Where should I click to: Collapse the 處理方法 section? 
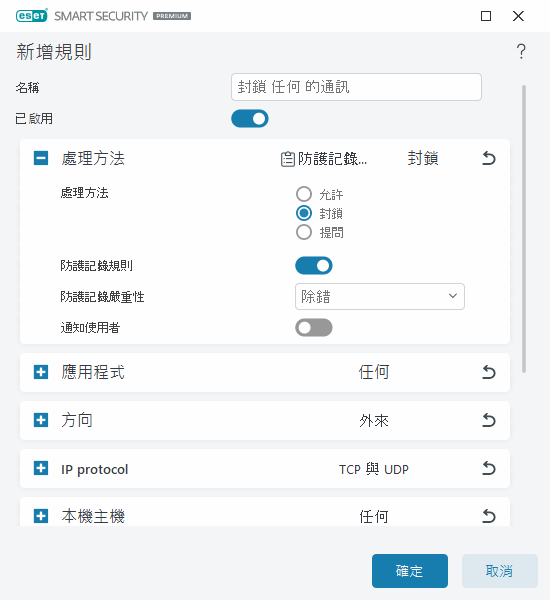[41, 158]
